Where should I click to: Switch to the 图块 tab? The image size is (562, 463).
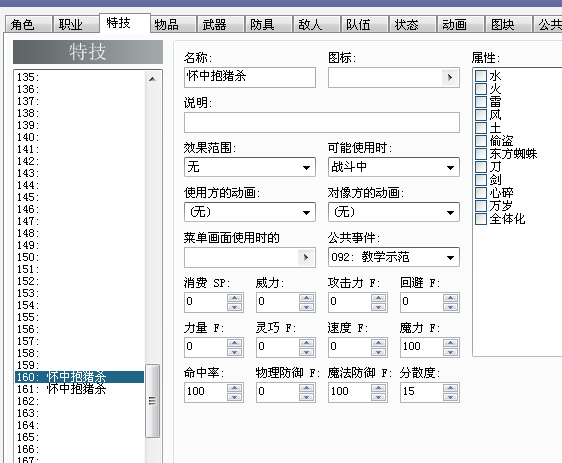point(509,24)
